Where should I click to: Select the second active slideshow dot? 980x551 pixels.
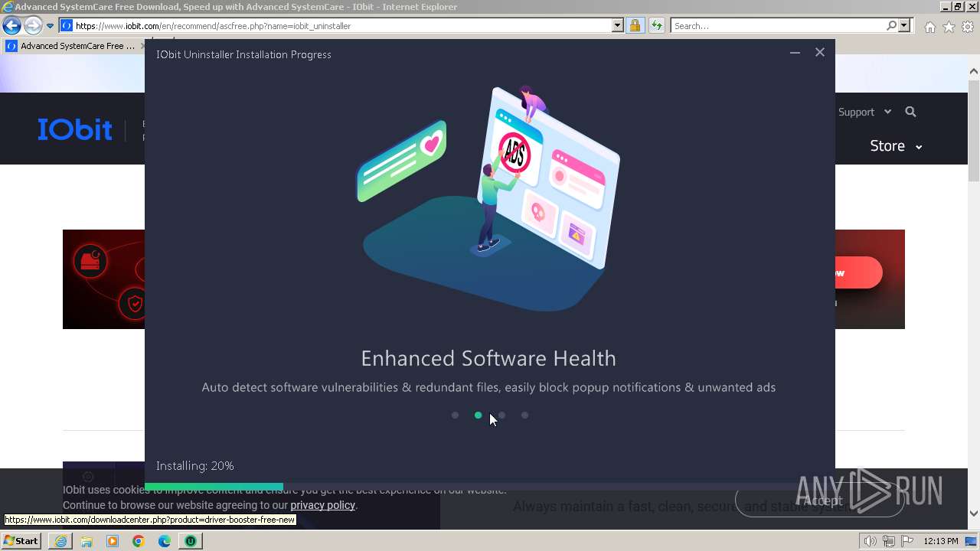[479, 416]
